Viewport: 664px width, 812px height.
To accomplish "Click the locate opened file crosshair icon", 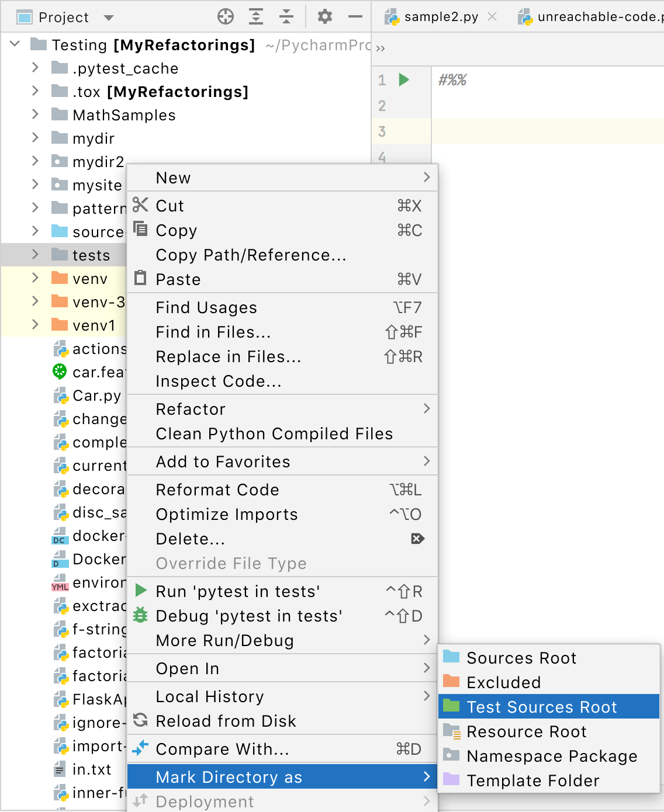I will tap(226, 18).
